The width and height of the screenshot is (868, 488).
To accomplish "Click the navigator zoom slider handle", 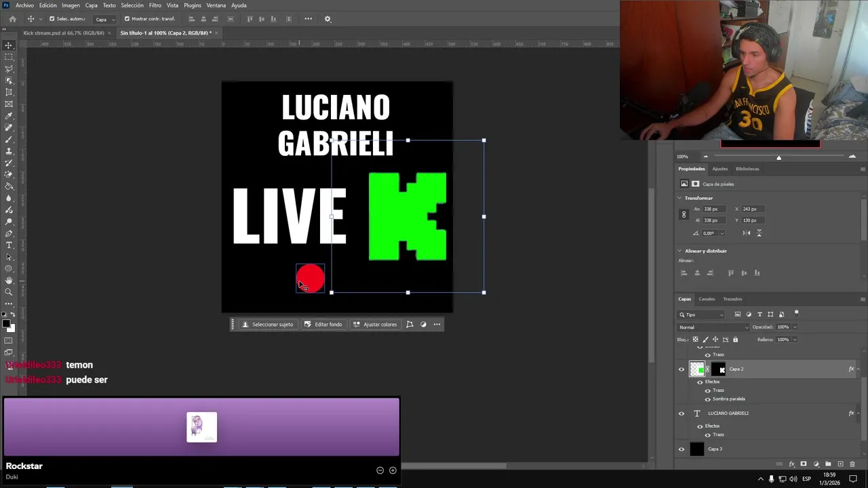I will pyautogui.click(x=778, y=157).
